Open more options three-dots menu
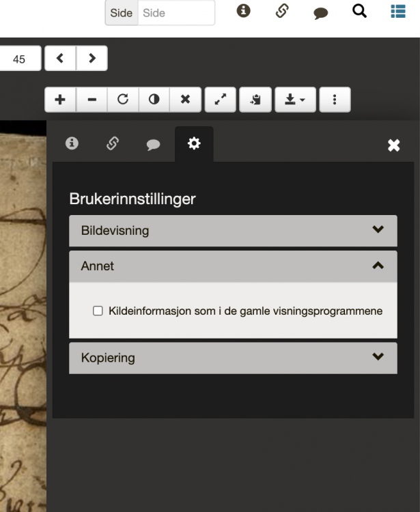The image size is (420, 512). (x=335, y=100)
